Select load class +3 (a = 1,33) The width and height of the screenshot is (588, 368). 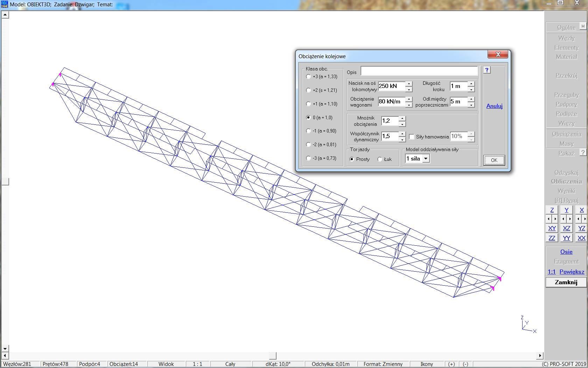(308, 76)
